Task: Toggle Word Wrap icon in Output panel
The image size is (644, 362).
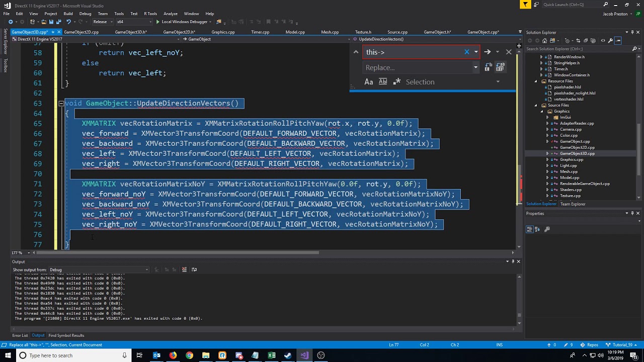Action: pyautogui.click(x=194, y=269)
